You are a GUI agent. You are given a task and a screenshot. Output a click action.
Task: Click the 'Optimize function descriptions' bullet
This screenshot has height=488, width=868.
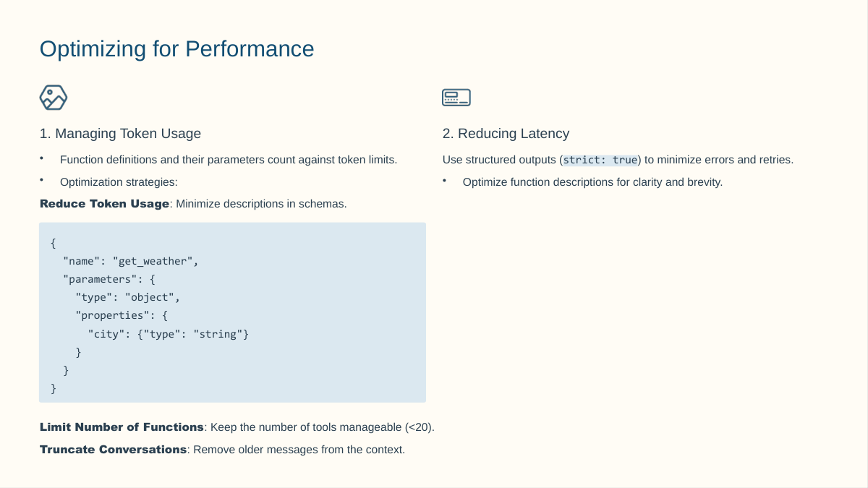point(592,182)
